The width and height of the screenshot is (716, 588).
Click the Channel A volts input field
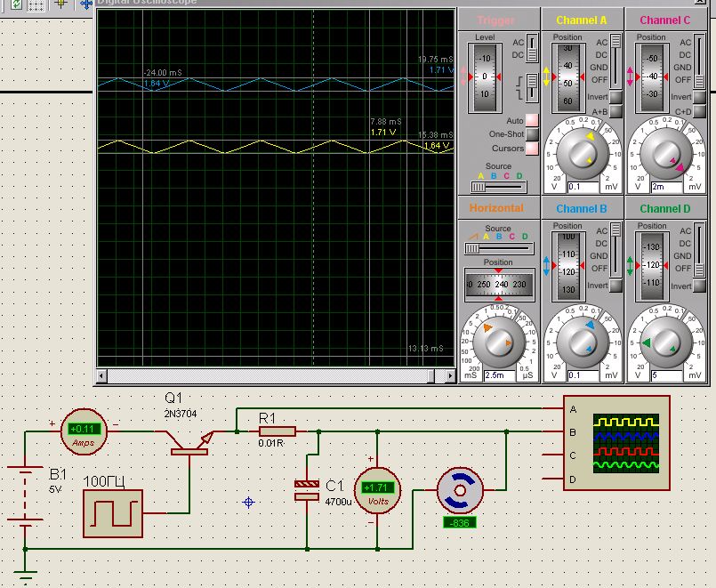click(x=582, y=188)
